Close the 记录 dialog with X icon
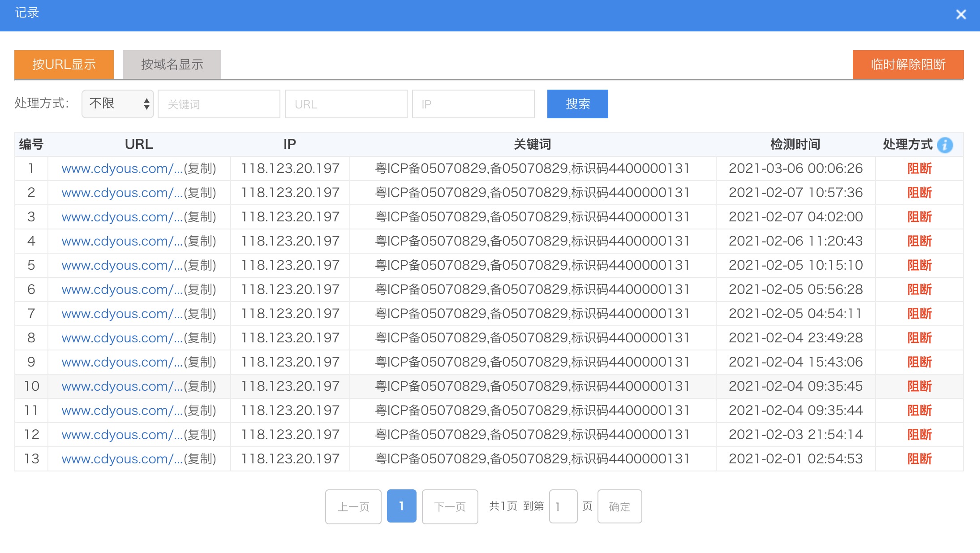 pyautogui.click(x=961, y=15)
